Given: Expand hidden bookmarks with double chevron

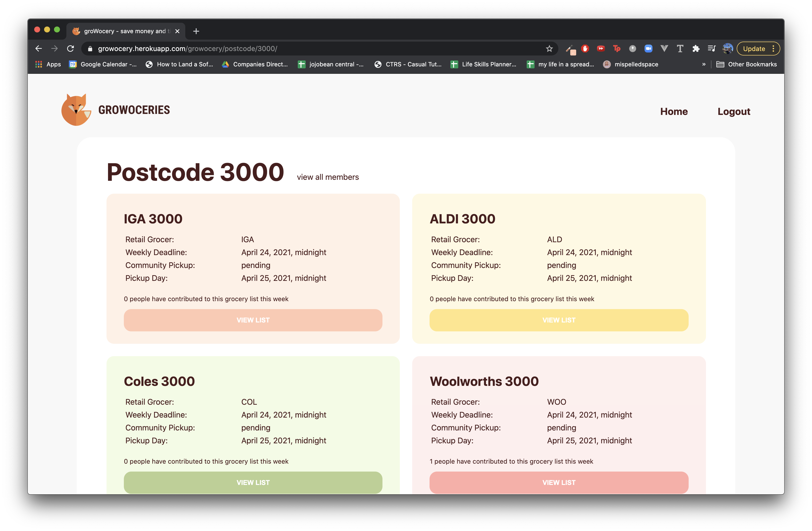Looking at the screenshot, I should pos(704,64).
